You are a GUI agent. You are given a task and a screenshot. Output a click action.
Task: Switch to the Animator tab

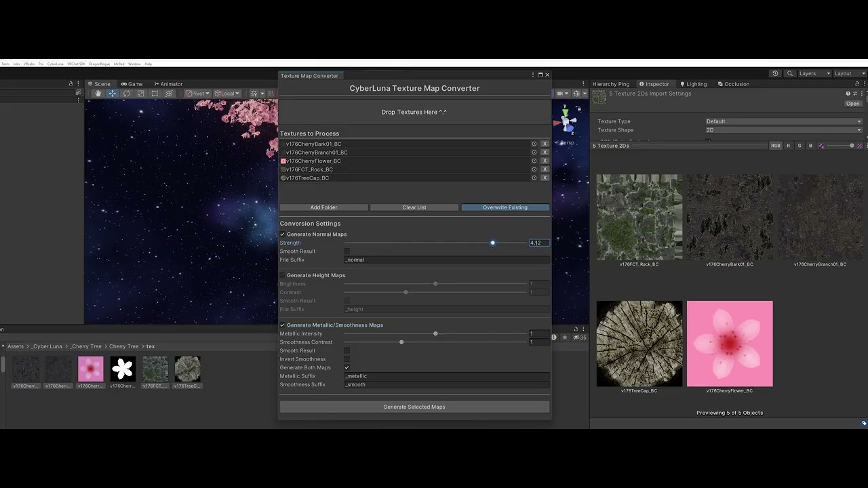168,84
